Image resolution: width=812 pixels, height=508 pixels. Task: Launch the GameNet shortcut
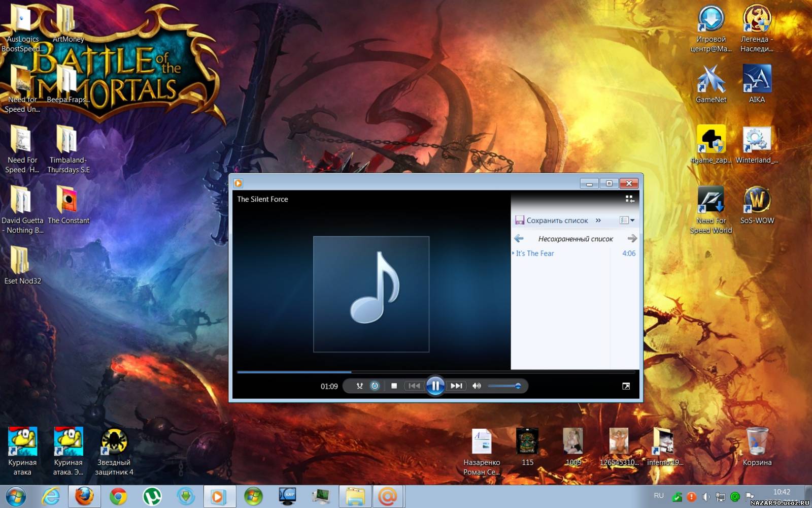click(711, 84)
